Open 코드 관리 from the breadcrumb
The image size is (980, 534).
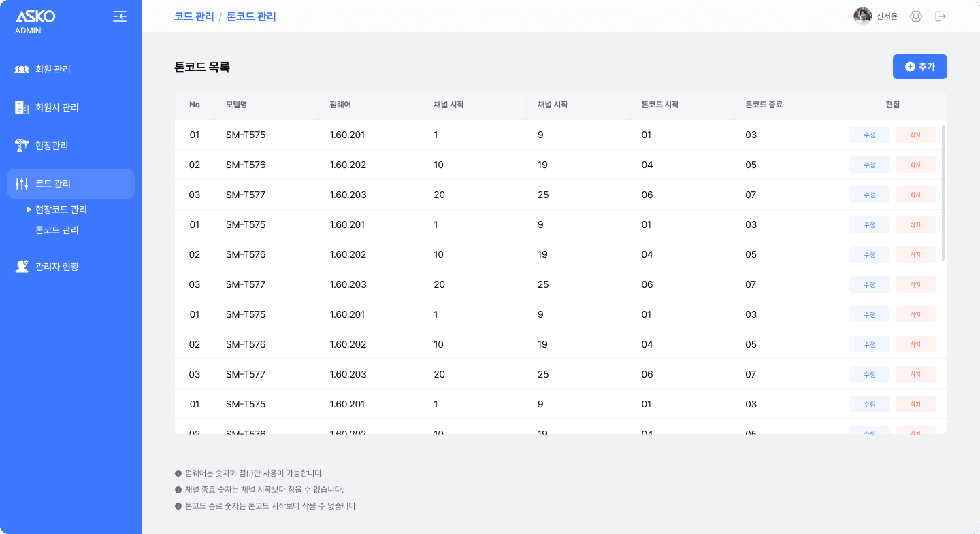coord(193,16)
